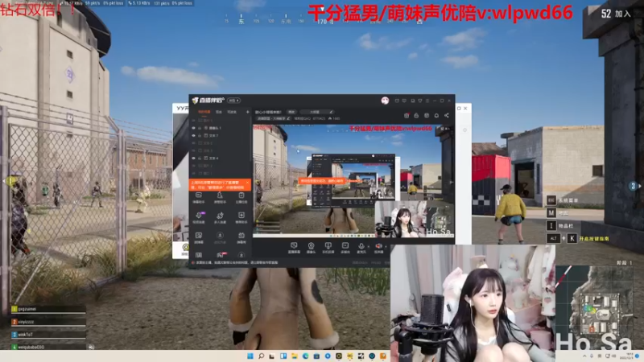Screen dimensions: 644x362
Task: Toggle eye icon for 文本 4 layer
Action: 193,158
